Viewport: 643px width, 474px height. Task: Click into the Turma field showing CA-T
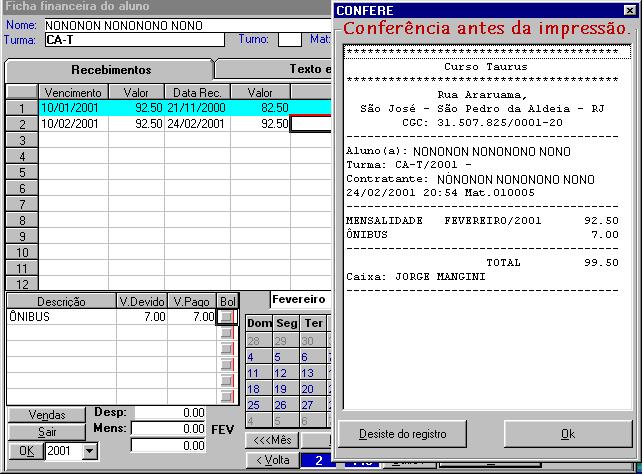click(135, 40)
